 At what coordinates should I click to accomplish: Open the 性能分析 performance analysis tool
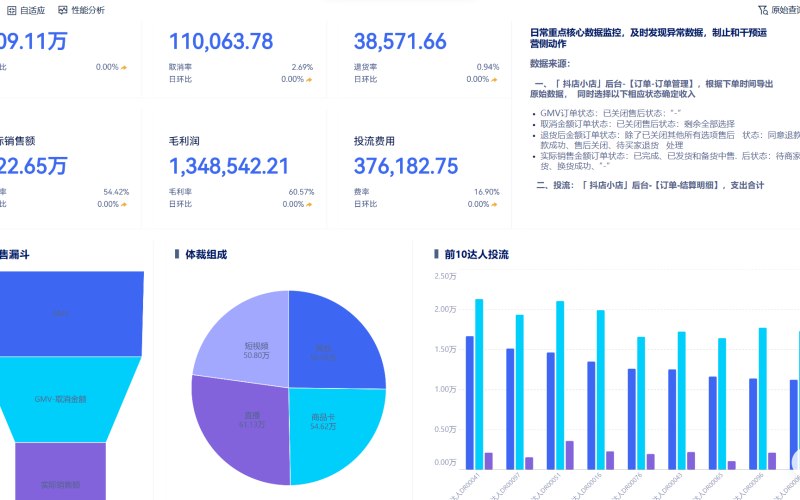pyautogui.click(x=82, y=10)
